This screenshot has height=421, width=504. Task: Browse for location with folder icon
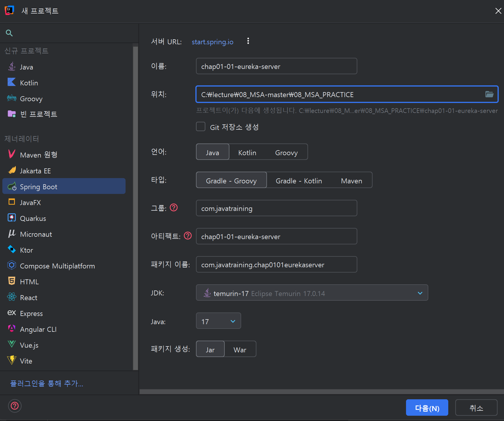[x=489, y=94]
